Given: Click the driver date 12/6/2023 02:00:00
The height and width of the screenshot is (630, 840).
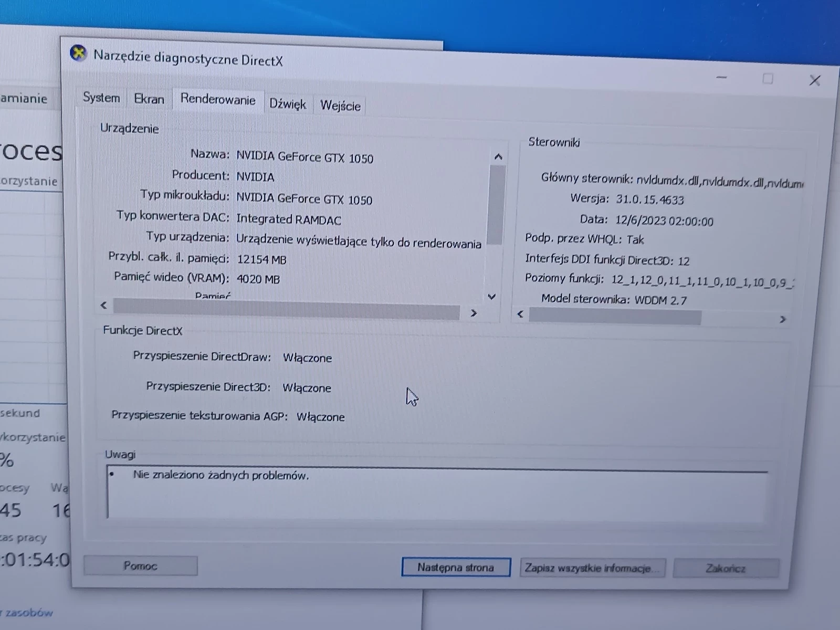Looking at the screenshot, I should coord(664,221).
